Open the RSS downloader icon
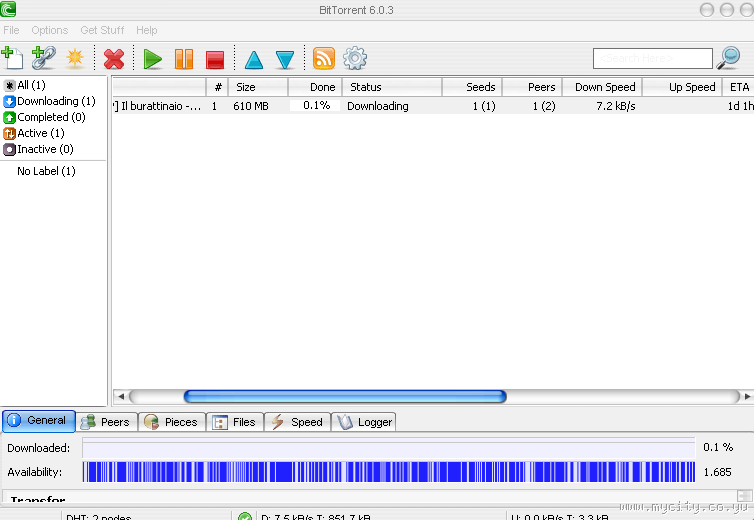This screenshot has height=520, width=754. [x=324, y=58]
